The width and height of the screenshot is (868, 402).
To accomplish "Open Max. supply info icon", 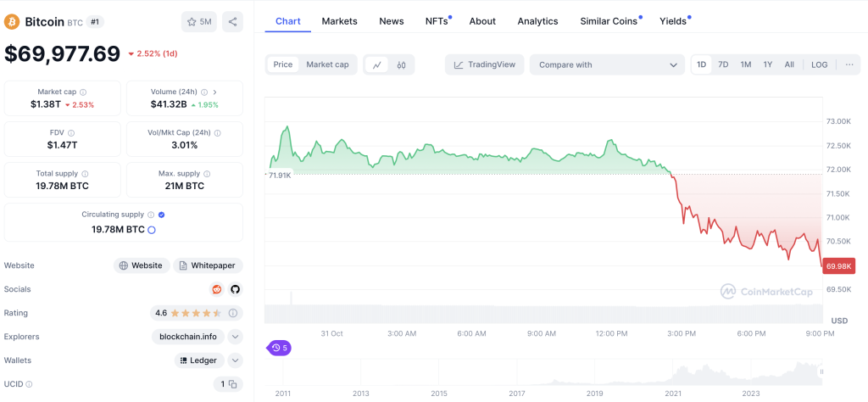I will 206,174.
